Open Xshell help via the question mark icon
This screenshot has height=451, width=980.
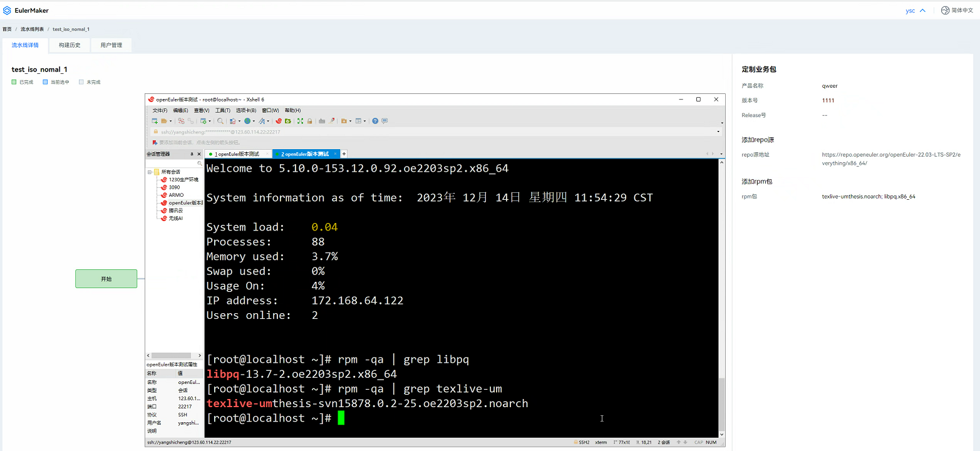click(x=375, y=121)
